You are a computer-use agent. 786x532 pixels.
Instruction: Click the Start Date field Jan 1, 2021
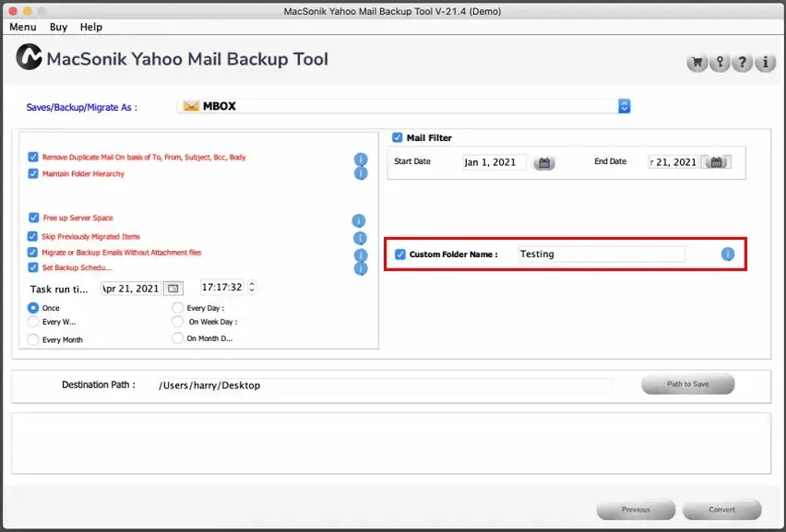[x=494, y=162]
